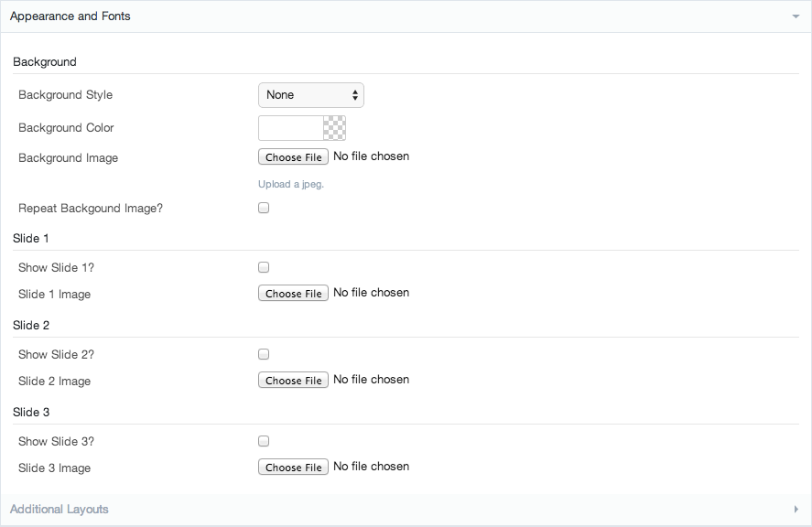Enable Repeat Background Image checkbox
Image resolution: width=812 pixels, height=527 pixels.
point(264,208)
